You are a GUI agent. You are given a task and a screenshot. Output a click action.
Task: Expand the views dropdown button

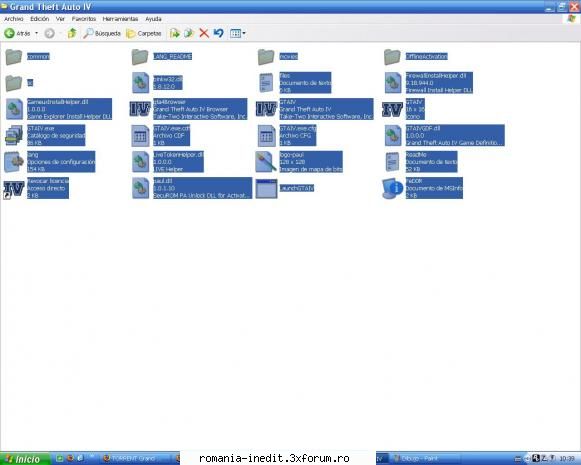coord(238,33)
